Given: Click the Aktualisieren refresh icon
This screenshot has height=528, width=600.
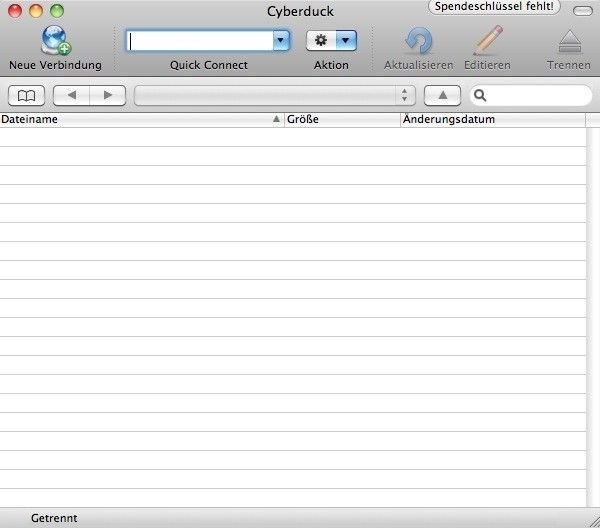Looking at the screenshot, I should (419, 40).
